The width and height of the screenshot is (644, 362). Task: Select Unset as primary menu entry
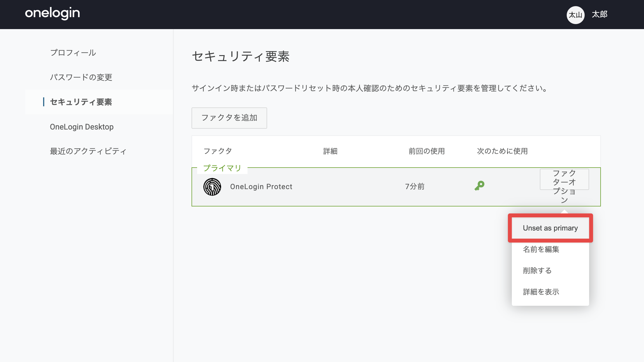click(x=550, y=228)
